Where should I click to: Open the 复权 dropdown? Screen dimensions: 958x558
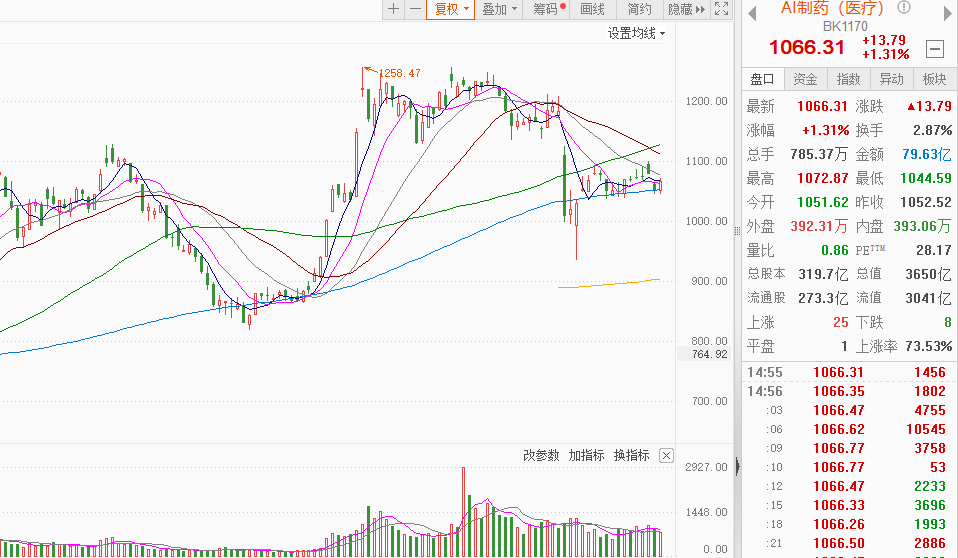449,9
